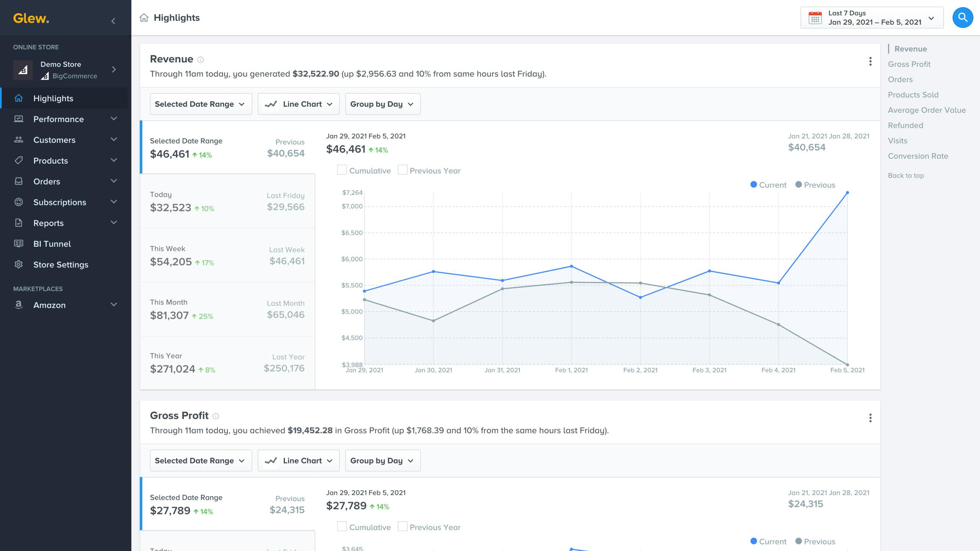Image resolution: width=980 pixels, height=551 pixels.
Task: Open the Revenue card three-dot menu
Action: (x=870, y=61)
